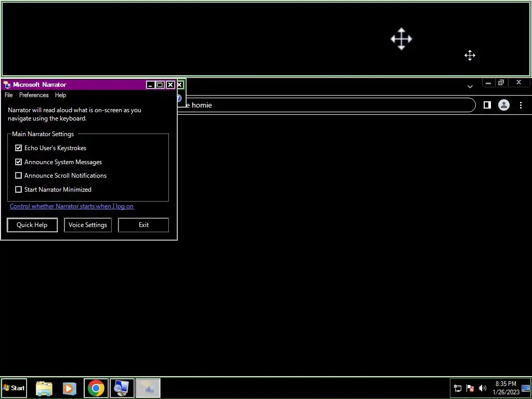Screen dimensions: 532x399
Task: Switch to Google Chrome on taskbar
Action: click(x=96, y=388)
